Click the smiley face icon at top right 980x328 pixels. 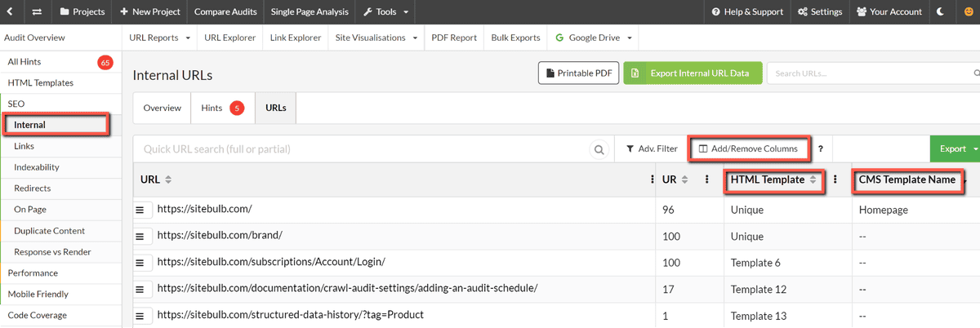[969, 12]
